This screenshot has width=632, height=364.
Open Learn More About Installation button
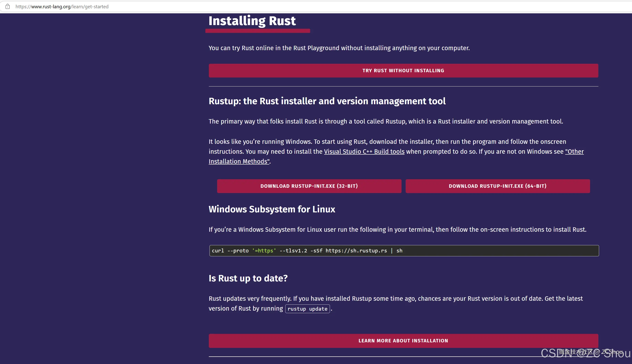403,341
